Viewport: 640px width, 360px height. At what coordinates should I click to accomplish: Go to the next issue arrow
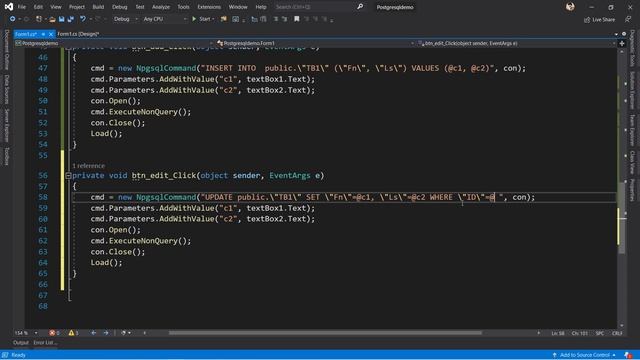pos(106,333)
